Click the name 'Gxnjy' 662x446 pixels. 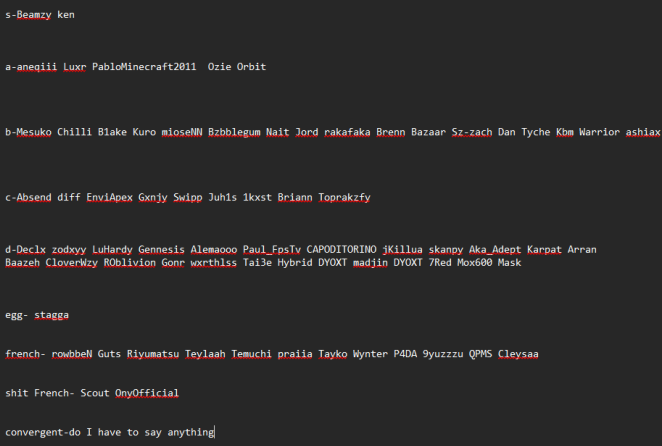coord(153,197)
